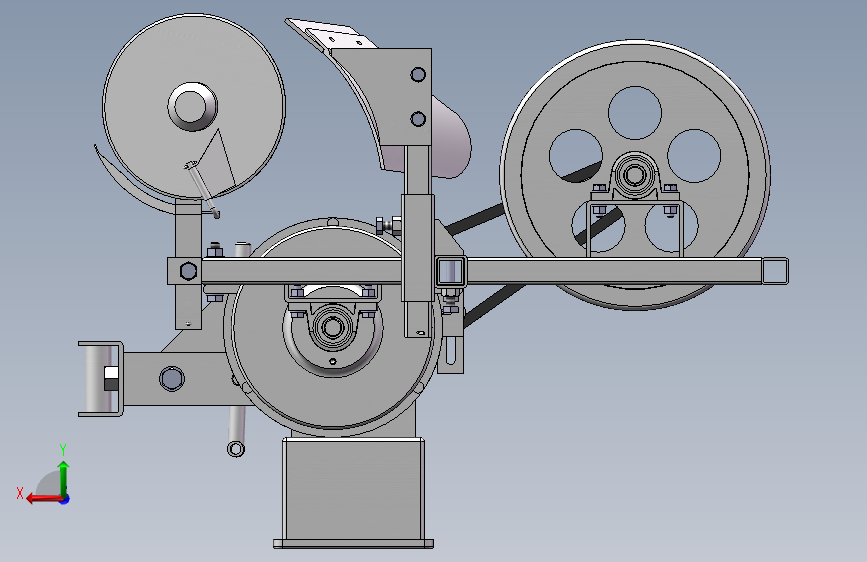Click the ring end of the lever handle
The height and width of the screenshot is (562, 867).
tap(236, 448)
